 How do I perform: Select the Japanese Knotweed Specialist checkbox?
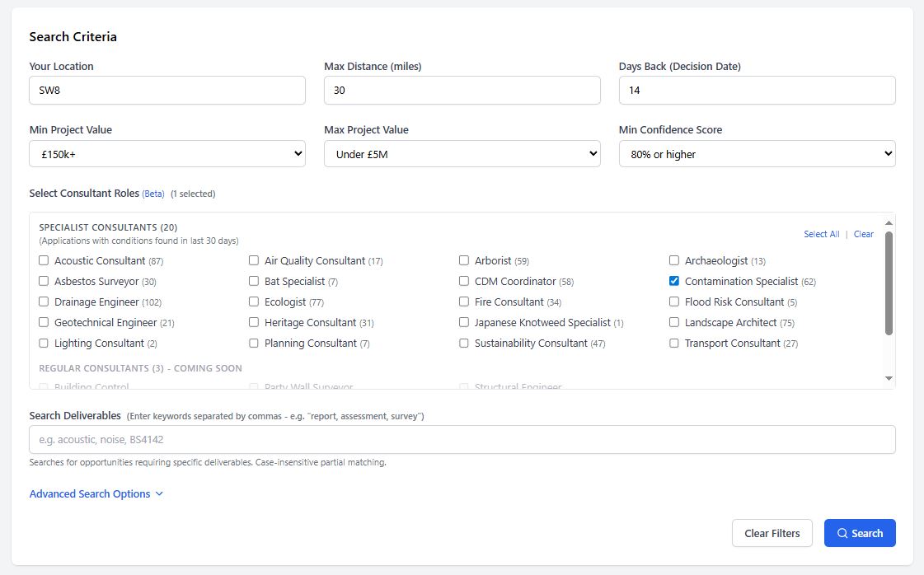[464, 322]
